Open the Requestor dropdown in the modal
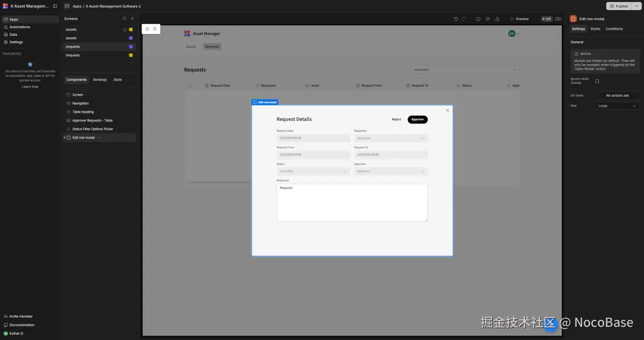This screenshot has width=644, height=340. (391, 138)
